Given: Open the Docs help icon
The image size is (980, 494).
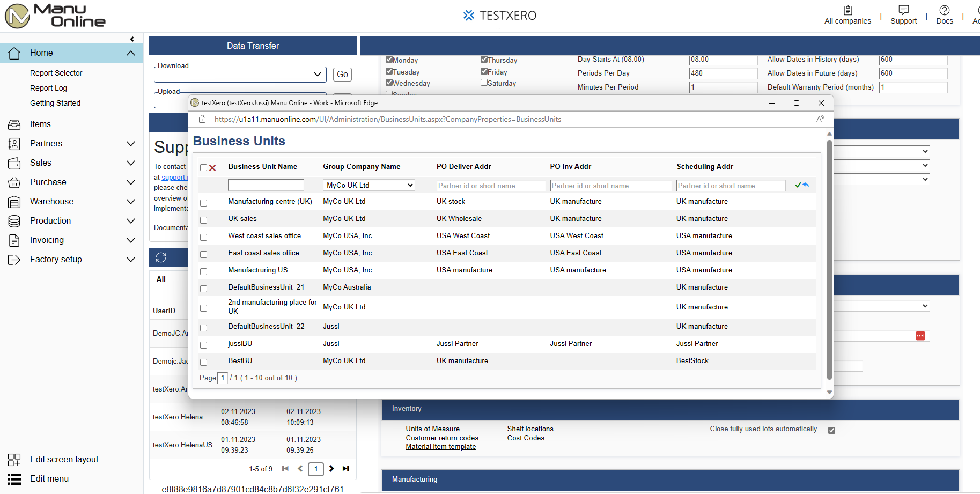Looking at the screenshot, I should [944, 15].
